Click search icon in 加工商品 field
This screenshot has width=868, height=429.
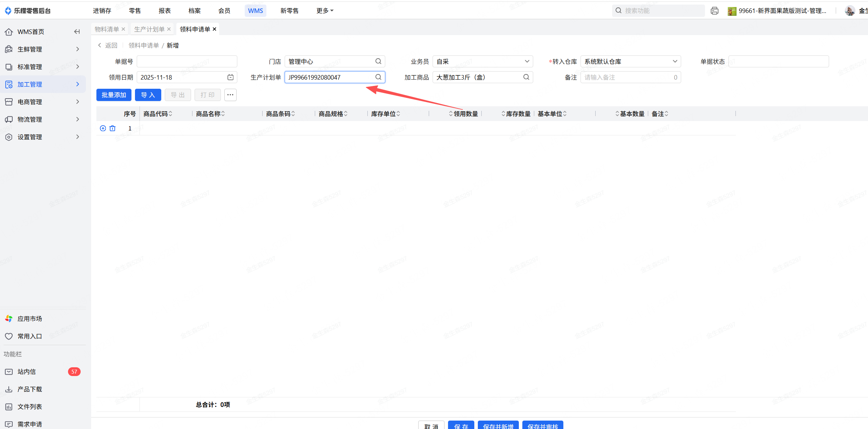click(526, 77)
